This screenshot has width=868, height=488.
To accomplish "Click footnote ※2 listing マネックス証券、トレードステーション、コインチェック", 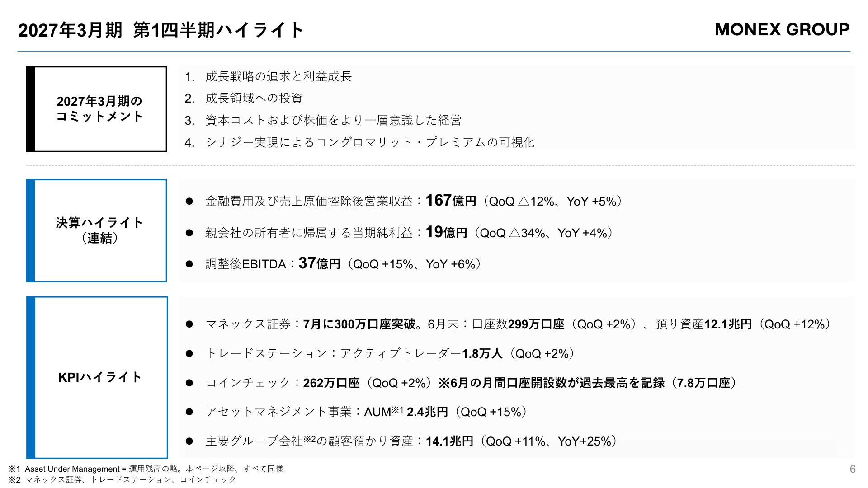I will [122, 479].
